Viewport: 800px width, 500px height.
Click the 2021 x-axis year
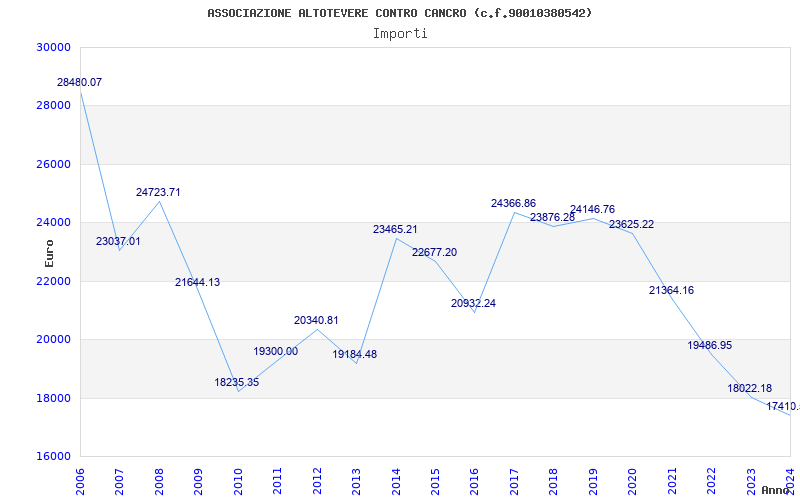[672, 481]
